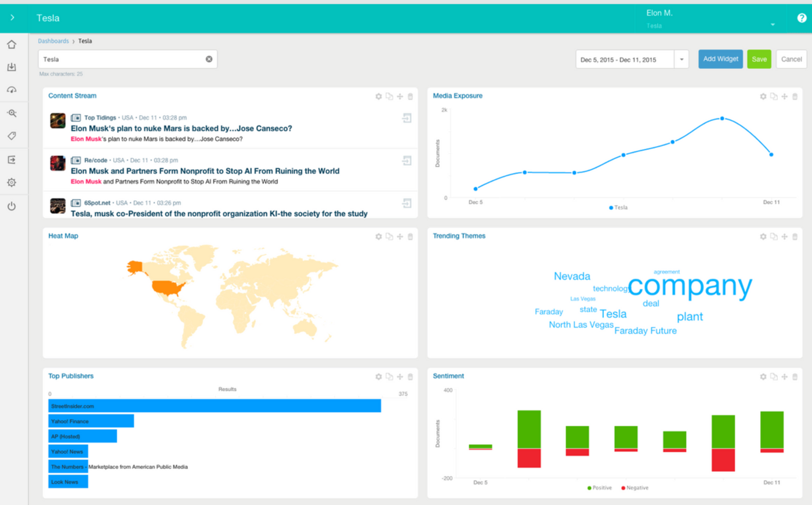The height and width of the screenshot is (505, 812).
Task: Toggle the Tesla legend in Media Exposure
Action: click(x=618, y=208)
